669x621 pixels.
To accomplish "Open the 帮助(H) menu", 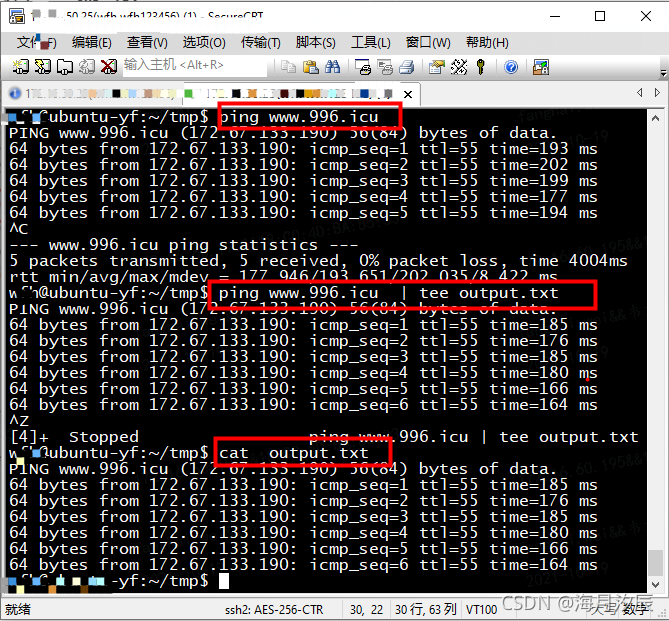I will tap(487, 42).
